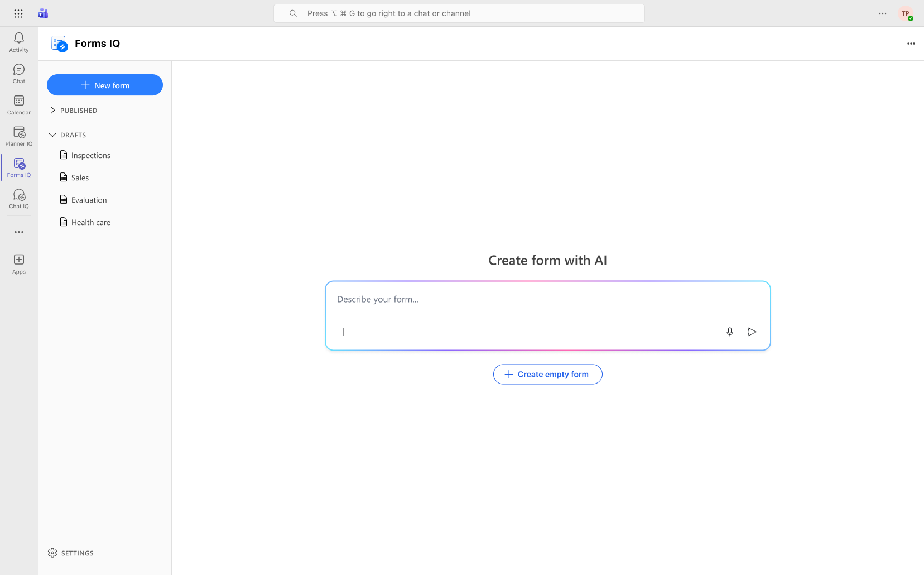The height and width of the screenshot is (575, 924).
Task: Open Forms IQ header more options
Action: (911, 44)
